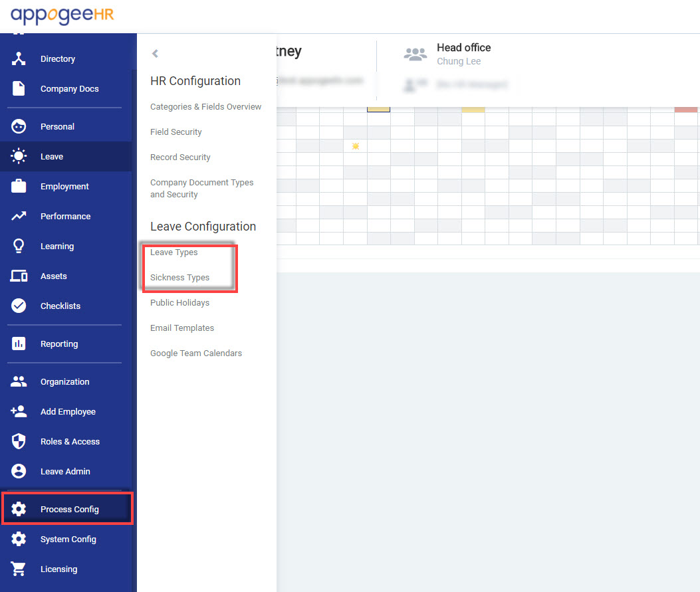Click the System Config gear icon
This screenshot has height=592, width=700.
click(19, 539)
